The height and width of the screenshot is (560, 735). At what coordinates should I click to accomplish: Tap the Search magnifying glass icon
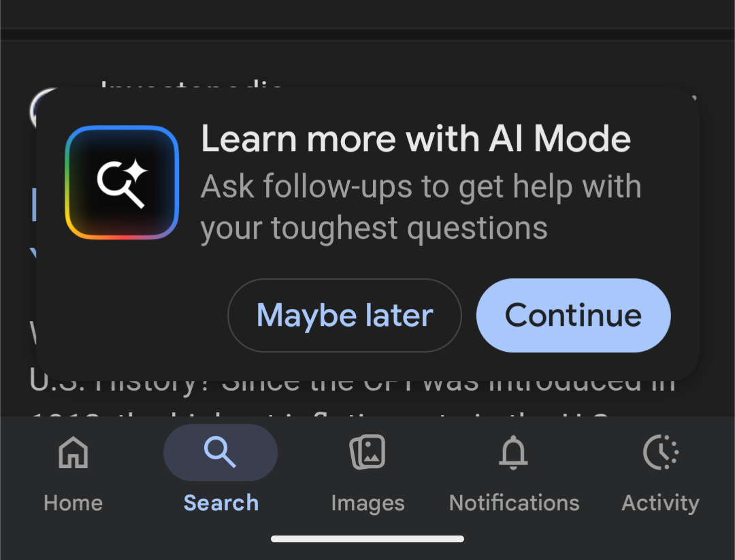click(x=220, y=452)
